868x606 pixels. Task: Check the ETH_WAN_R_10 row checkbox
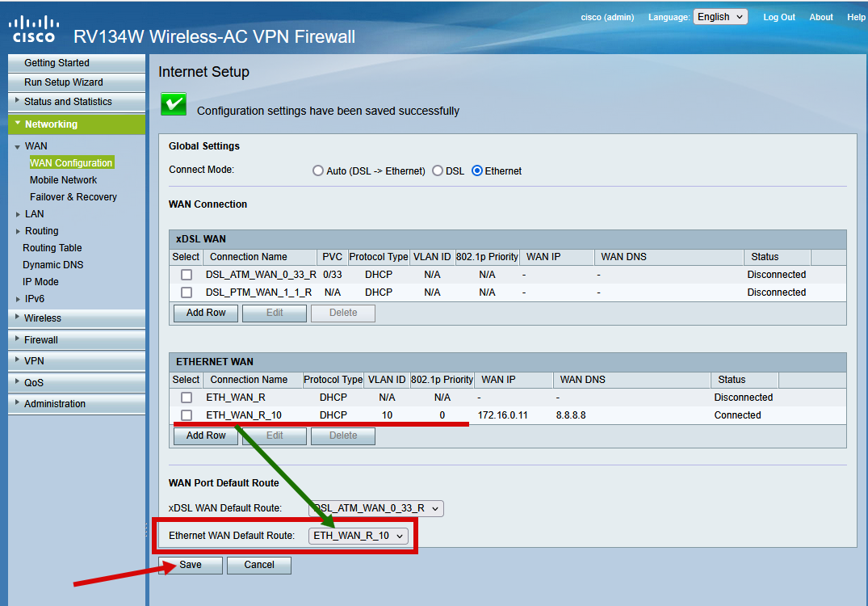tap(187, 415)
